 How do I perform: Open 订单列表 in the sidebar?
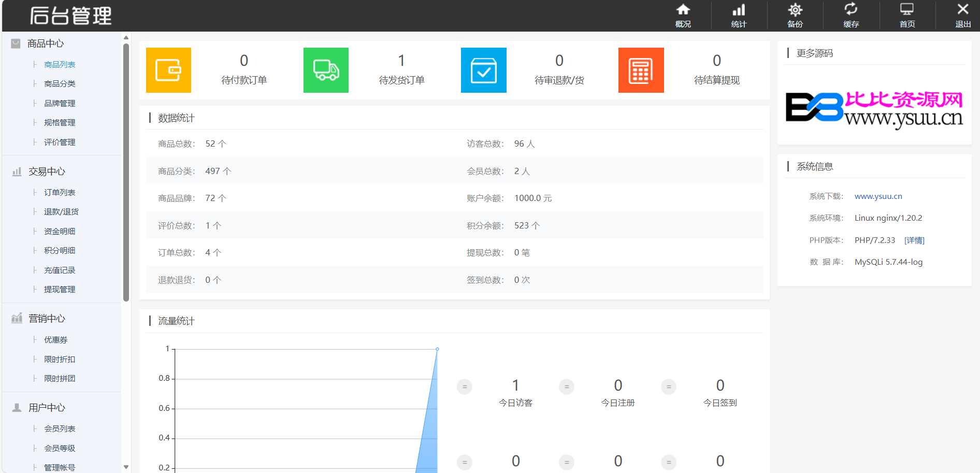pos(60,193)
